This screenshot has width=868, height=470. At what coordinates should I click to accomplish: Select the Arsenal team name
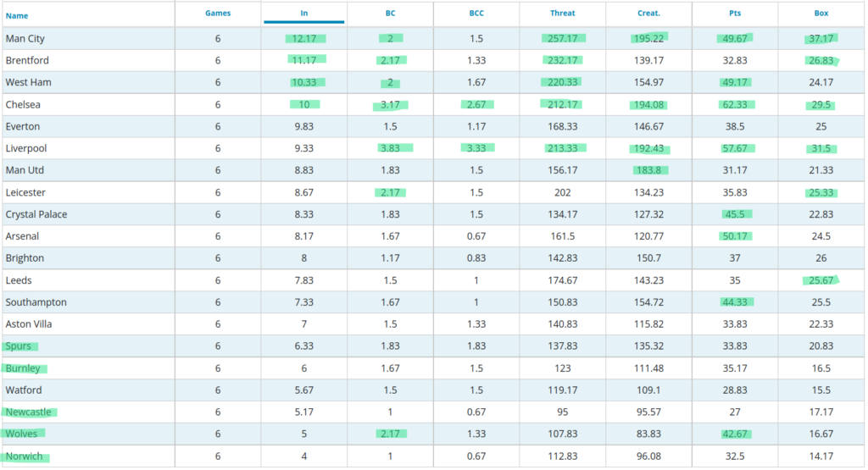22,236
